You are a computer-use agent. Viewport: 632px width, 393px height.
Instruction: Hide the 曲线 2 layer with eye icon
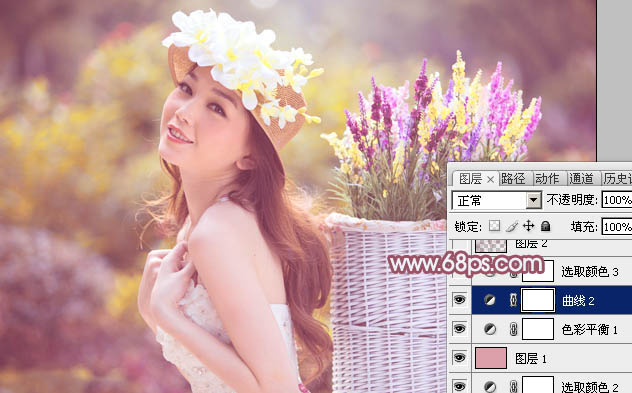tap(459, 300)
